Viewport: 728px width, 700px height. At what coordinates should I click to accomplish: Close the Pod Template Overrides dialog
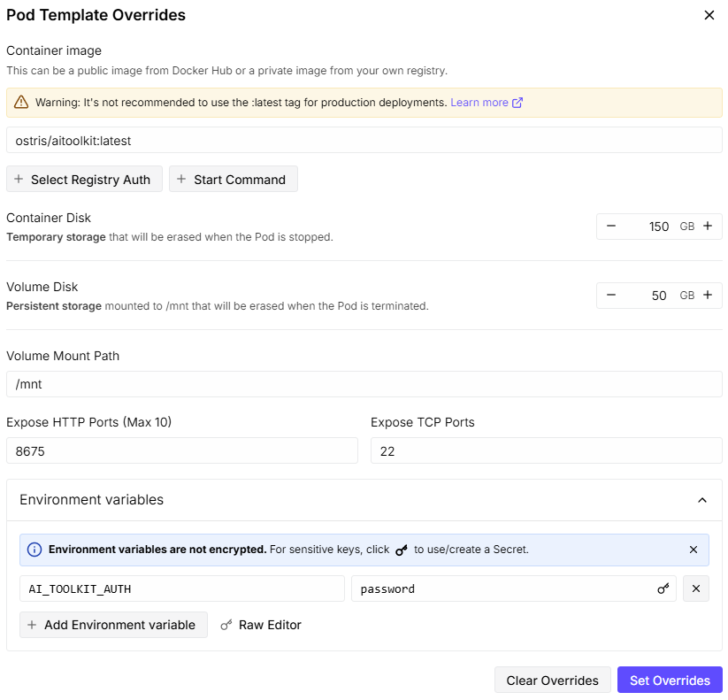pyautogui.click(x=709, y=15)
